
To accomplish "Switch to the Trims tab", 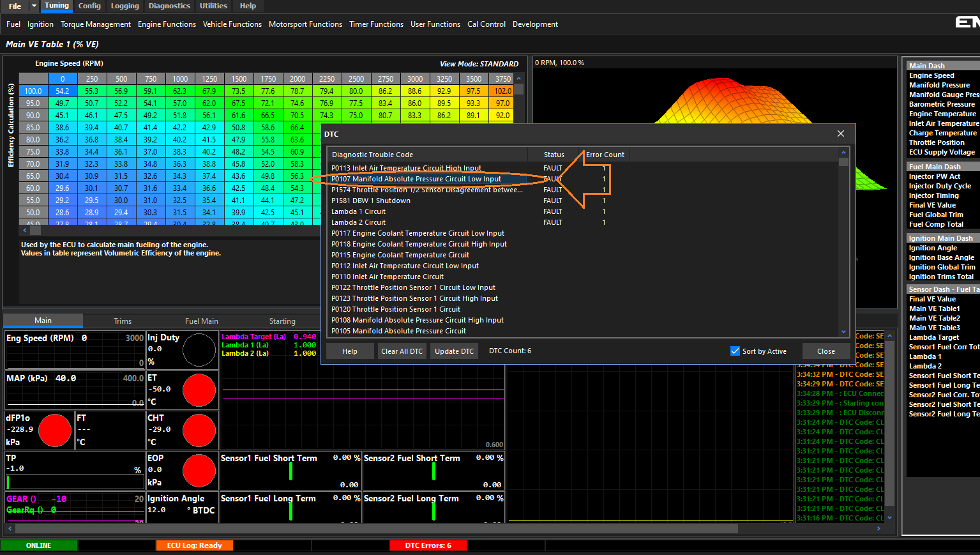I will [x=123, y=321].
